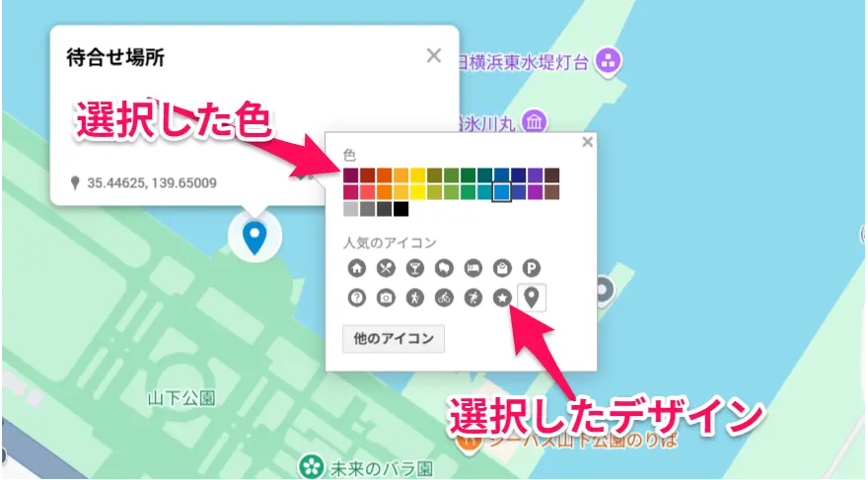Choose the black color swatch
The image size is (868, 480).
click(x=401, y=209)
